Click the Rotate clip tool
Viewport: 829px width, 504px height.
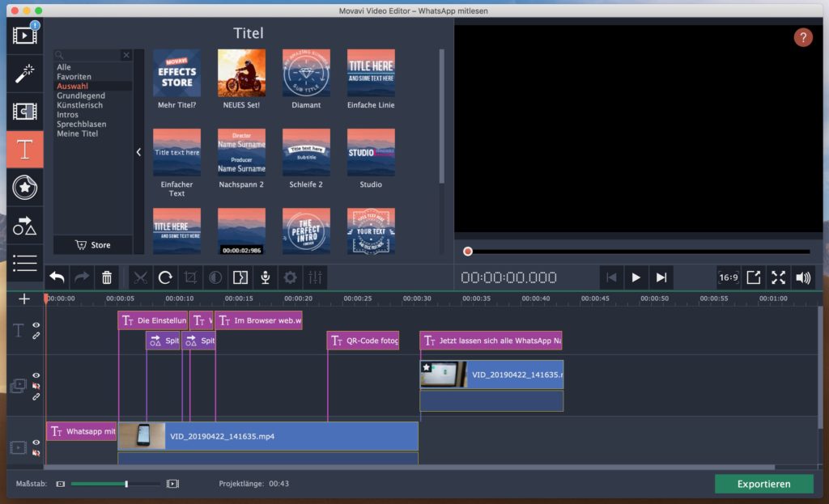(x=165, y=277)
